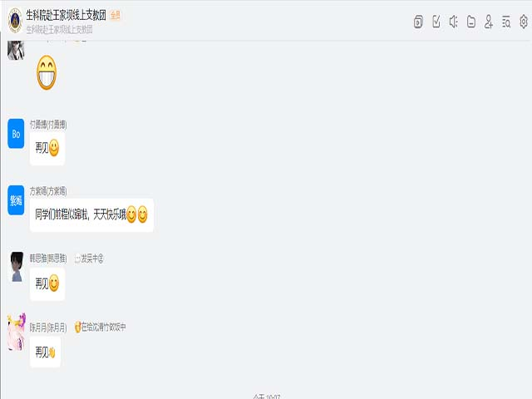Screen dimensions: 532x399
Task: Open the blue 'Bo' user avatar
Action: (16, 134)
